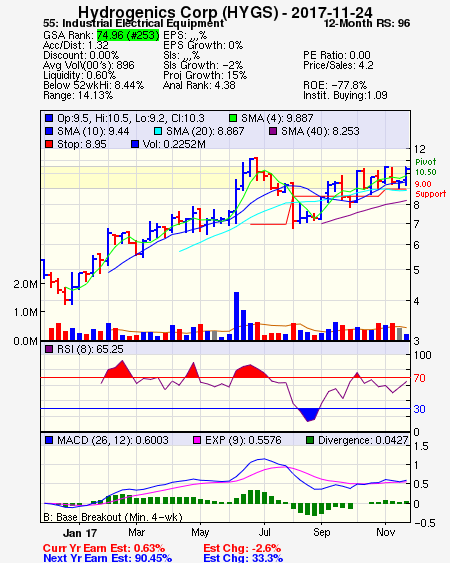
Task: Click the red 9.00 Support label
Action: click(x=430, y=189)
